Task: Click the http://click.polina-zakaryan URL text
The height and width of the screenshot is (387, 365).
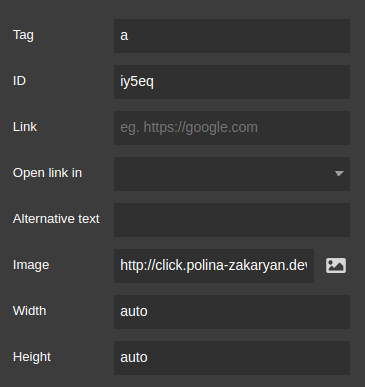Action: coord(213,266)
